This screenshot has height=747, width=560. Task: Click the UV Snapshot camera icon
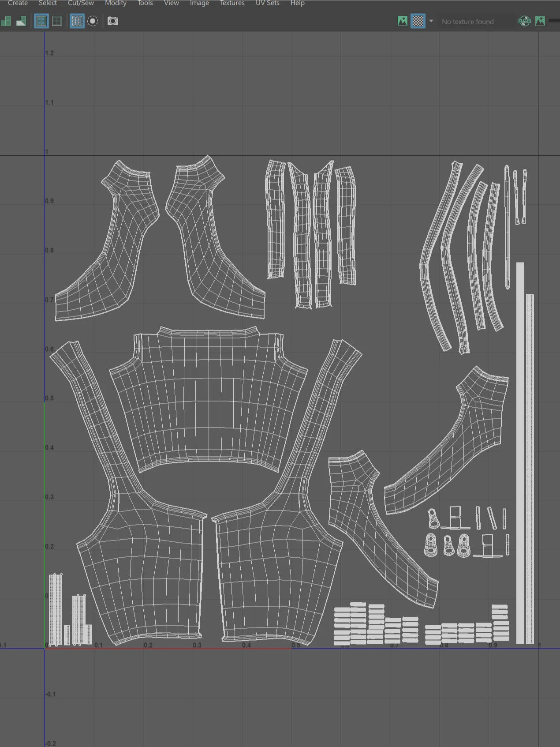[x=113, y=21]
